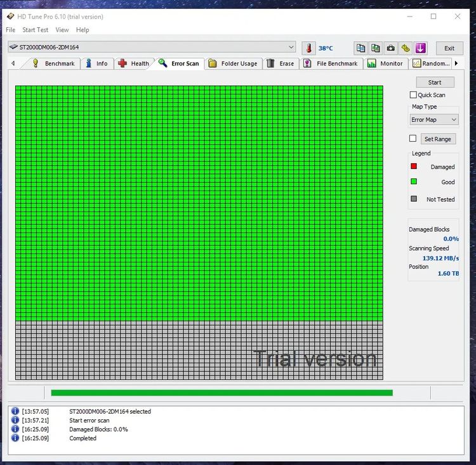The image size is (476, 465).
Task: Enable the Quick Scan checkbox
Action: pos(413,95)
